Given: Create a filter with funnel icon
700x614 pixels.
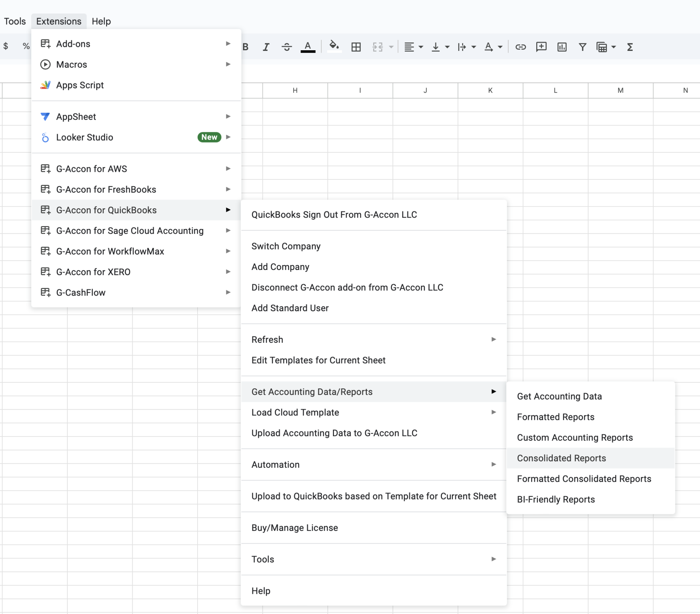Looking at the screenshot, I should click(582, 47).
